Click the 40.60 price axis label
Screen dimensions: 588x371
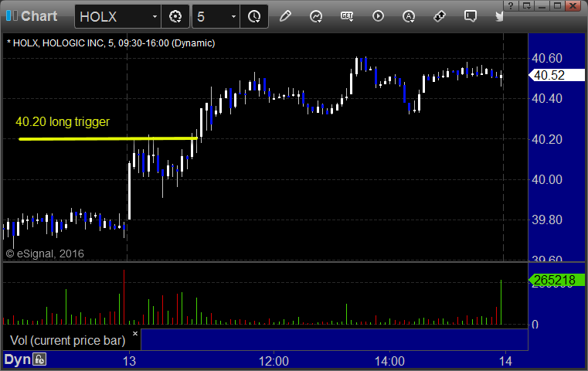(547, 58)
